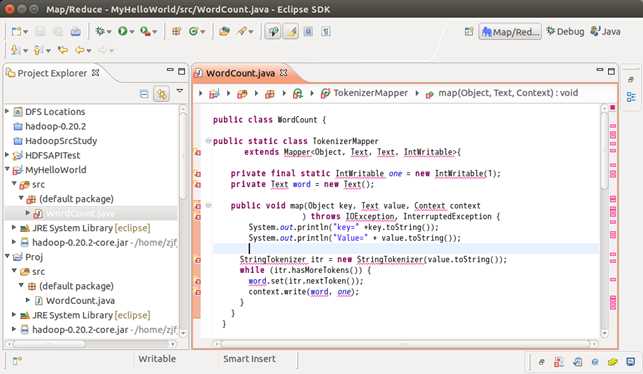Click the Smart Insert status bar entry
Viewport: 643px width, 374px height.
point(249,359)
